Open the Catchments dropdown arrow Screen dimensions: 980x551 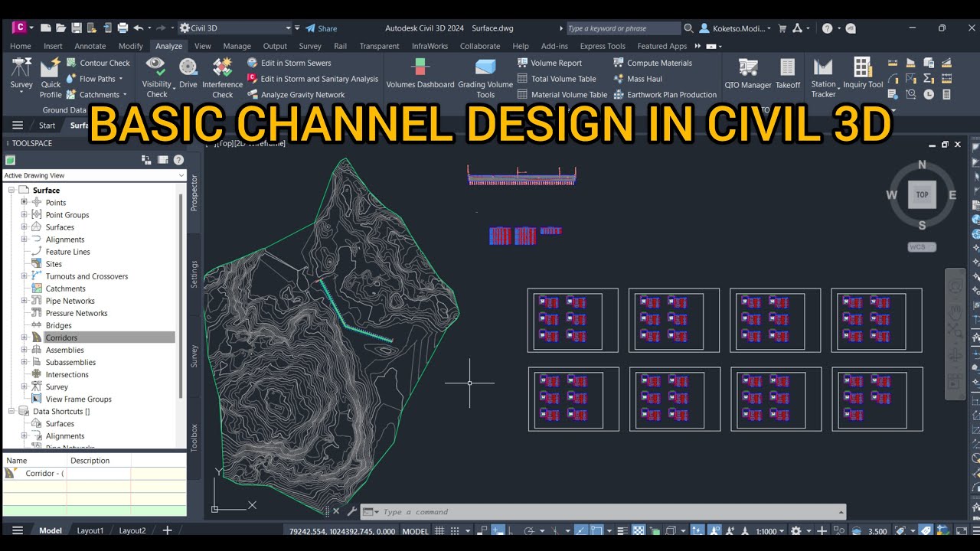tap(126, 95)
